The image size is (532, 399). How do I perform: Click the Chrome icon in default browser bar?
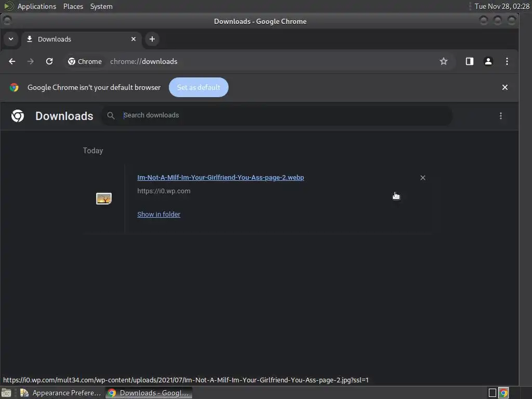(x=14, y=87)
